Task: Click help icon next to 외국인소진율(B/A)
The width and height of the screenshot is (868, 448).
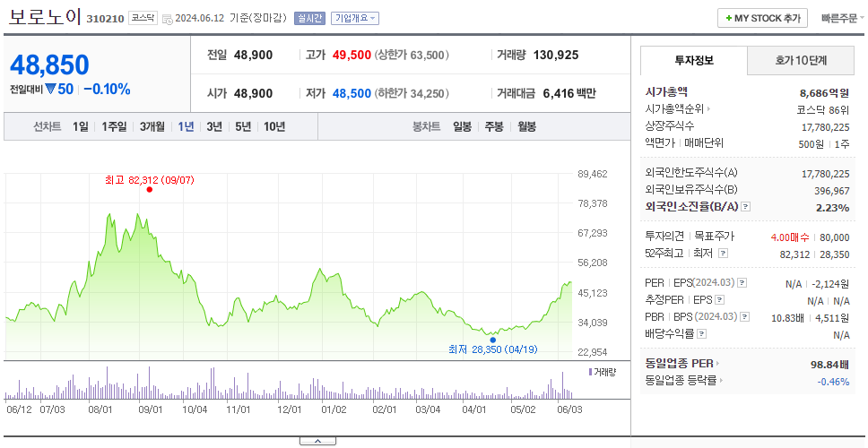Action: (x=746, y=207)
